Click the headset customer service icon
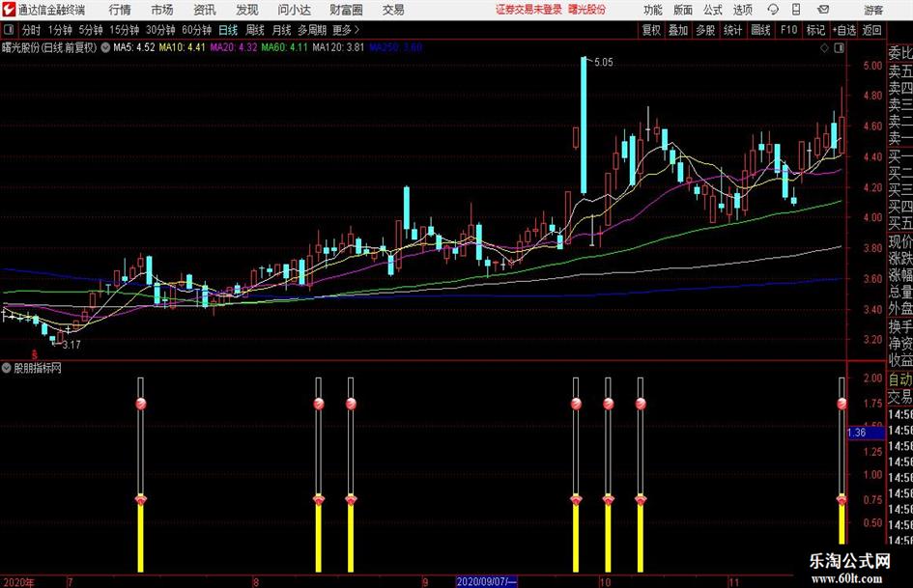 [x=773, y=10]
